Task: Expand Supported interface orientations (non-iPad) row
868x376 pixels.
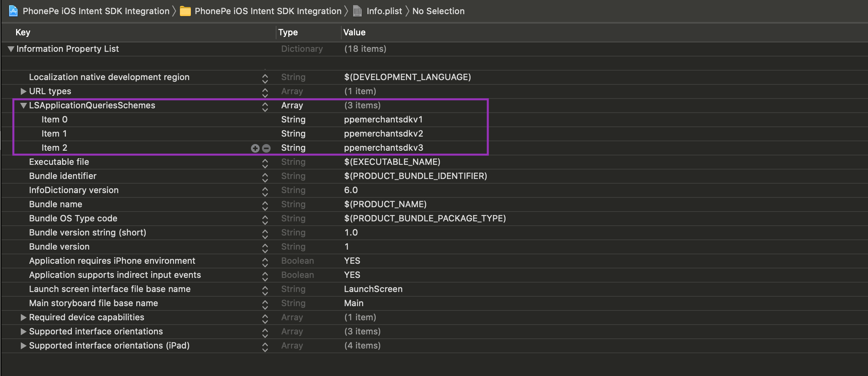Action: 24,332
